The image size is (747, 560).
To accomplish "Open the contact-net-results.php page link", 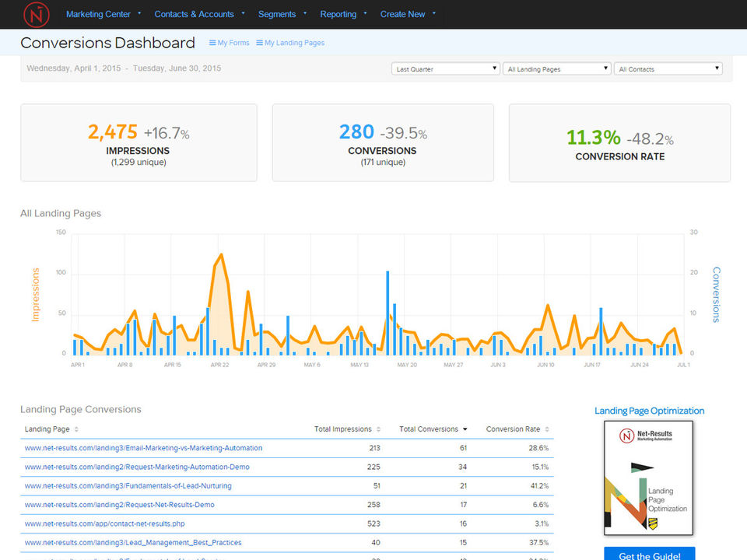I will pos(104,523).
